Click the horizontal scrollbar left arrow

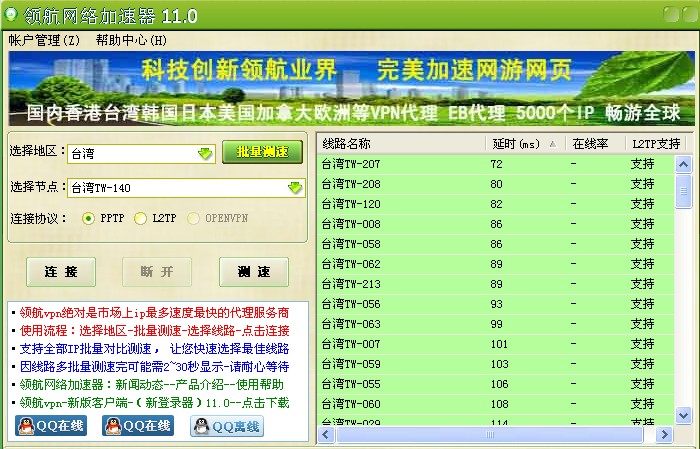325,434
